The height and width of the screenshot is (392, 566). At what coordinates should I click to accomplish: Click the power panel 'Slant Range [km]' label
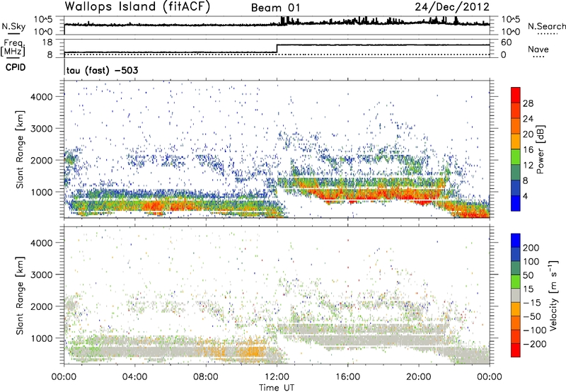coord(21,149)
